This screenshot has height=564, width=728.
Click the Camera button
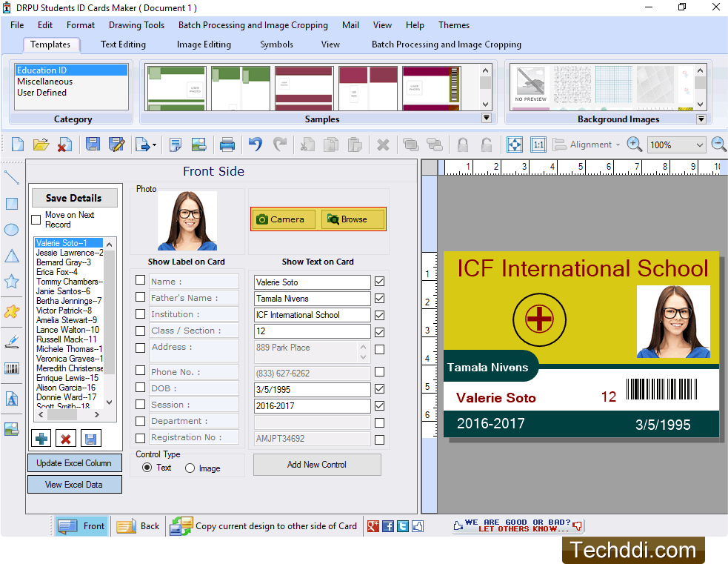[x=283, y=219]
